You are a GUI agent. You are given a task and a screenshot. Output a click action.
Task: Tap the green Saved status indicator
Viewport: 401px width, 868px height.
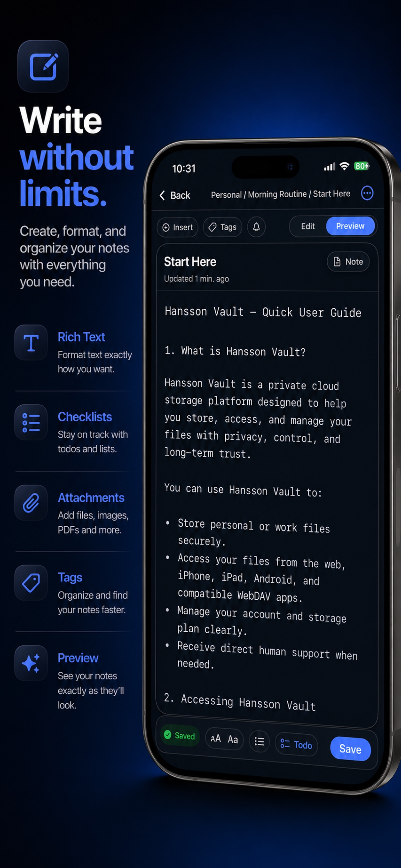click(x=180, y=736)
